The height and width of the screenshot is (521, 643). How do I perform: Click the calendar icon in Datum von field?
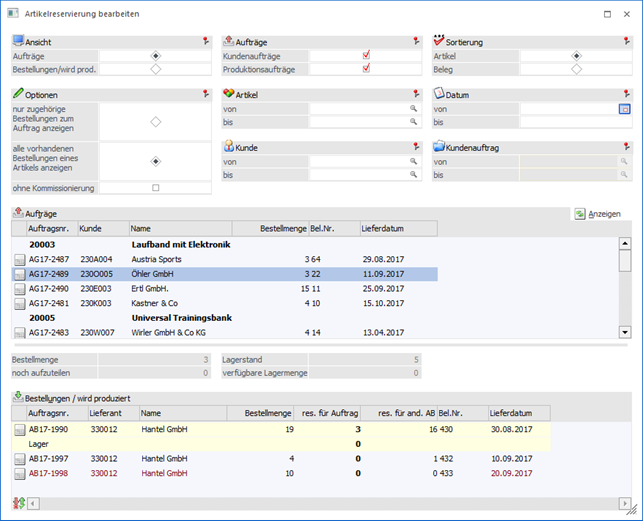624,108
